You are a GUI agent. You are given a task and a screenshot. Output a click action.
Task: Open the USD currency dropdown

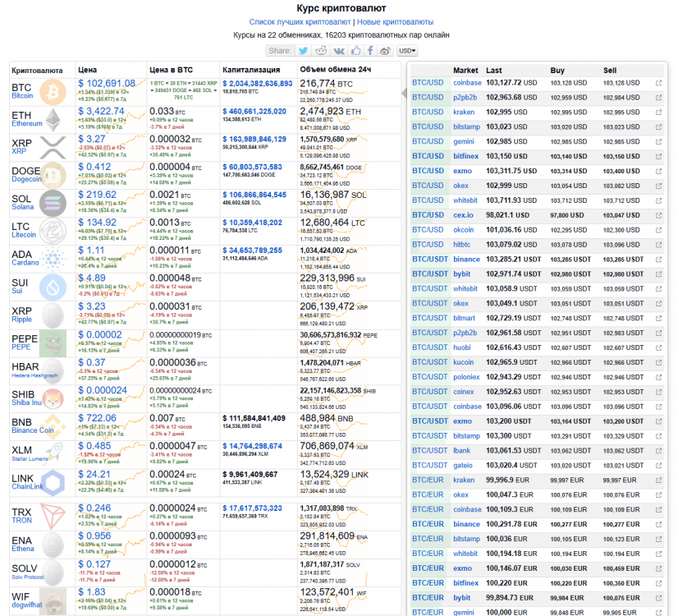pyautogui.click(x=407, y=51)
